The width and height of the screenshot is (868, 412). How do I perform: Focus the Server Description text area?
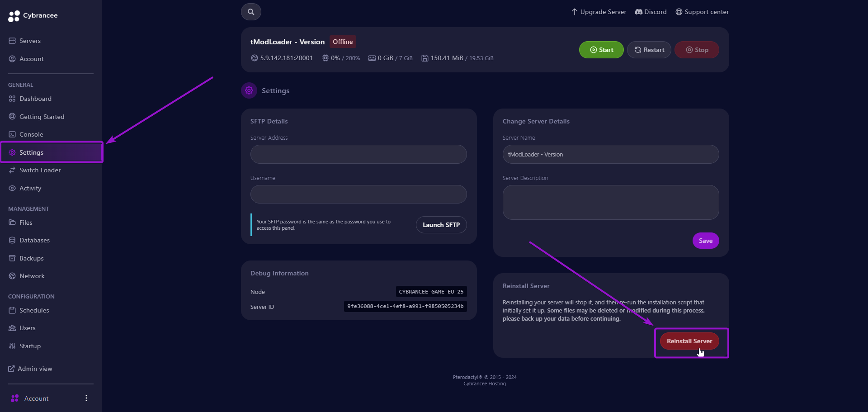click(x=610, y=202)
